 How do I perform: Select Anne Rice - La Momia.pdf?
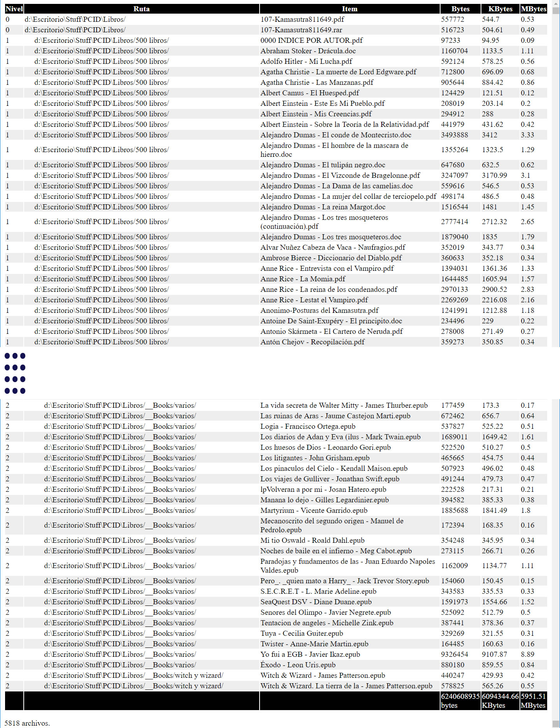tap(303, 279)
